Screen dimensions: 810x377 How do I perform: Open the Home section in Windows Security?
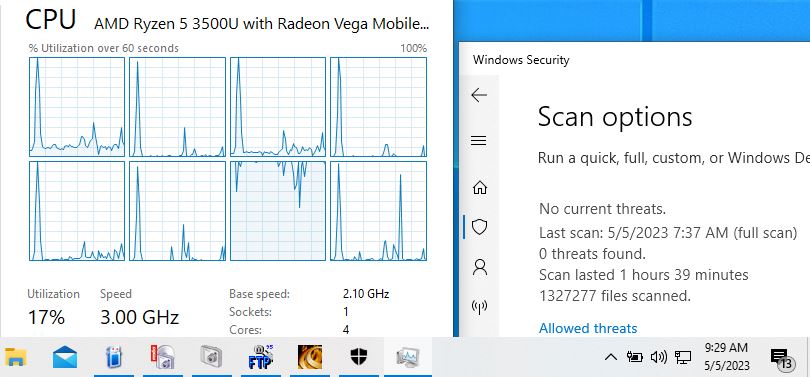(480, 187)
